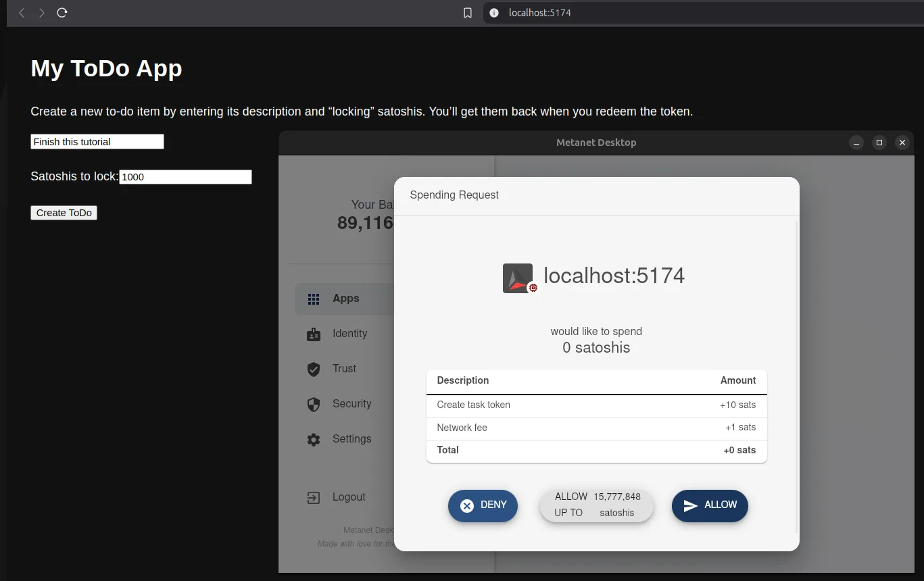Click the Spending Request dialog title
924x581 pixels.
[454, 195]
